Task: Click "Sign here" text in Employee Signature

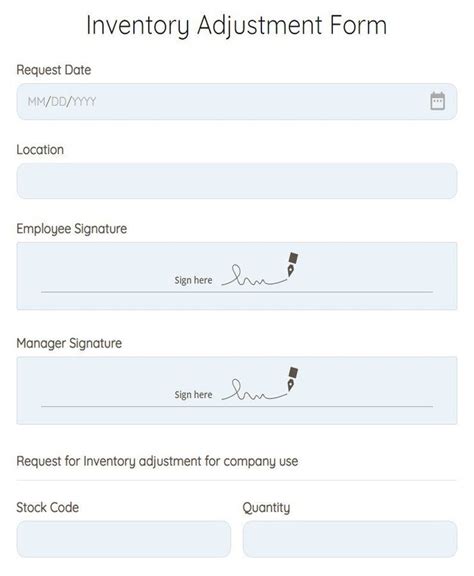Action: [193, 280]
